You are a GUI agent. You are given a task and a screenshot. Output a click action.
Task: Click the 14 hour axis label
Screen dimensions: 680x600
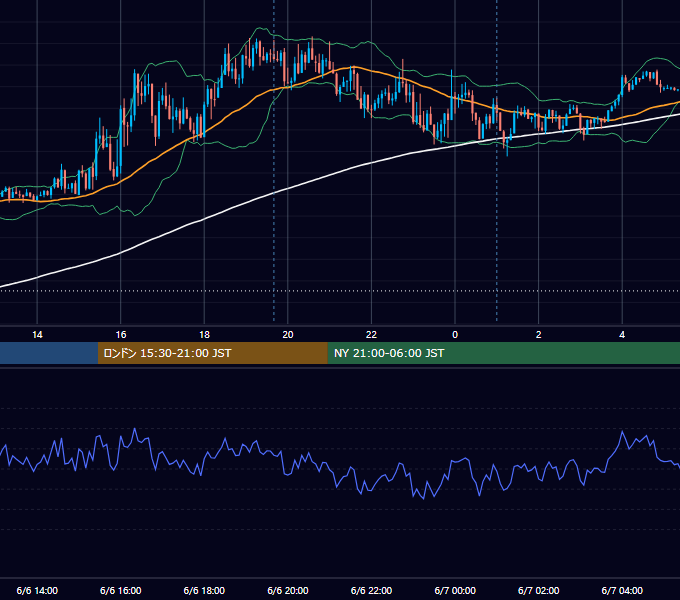(x=37, y=335)
